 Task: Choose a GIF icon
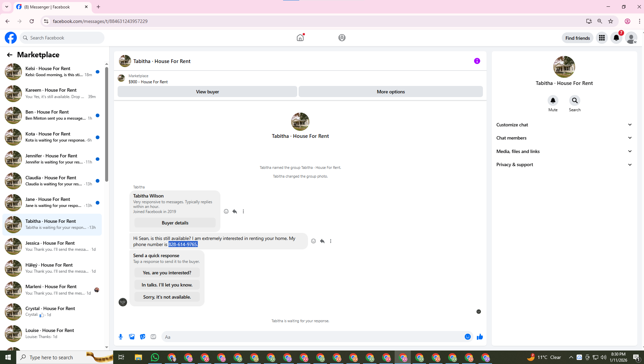click(153, 337)
